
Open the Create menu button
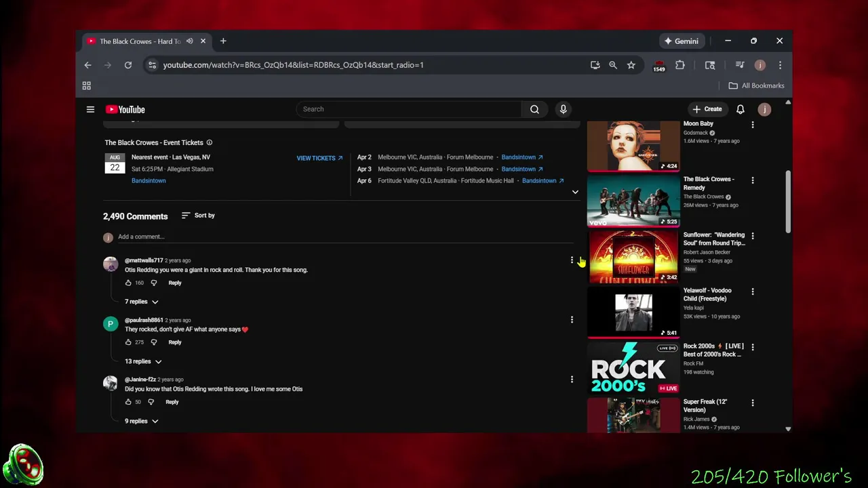(707, 109)
